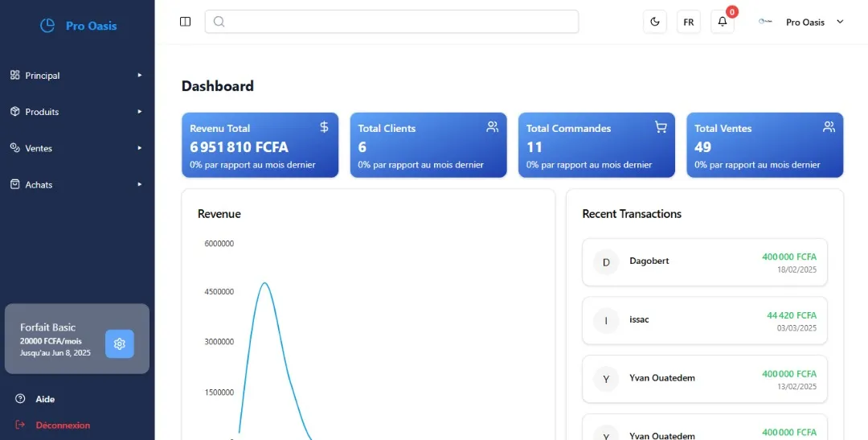Open Forfait Basic plan settings gear
The image size is (868, 440).
click(x=120, y=343)
